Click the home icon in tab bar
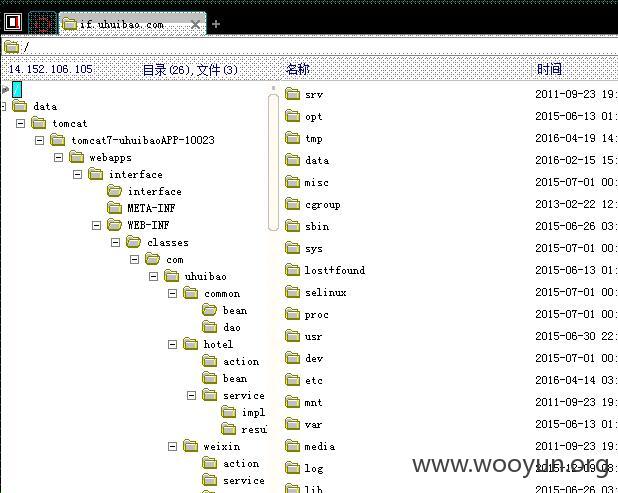 coord(13,22)
